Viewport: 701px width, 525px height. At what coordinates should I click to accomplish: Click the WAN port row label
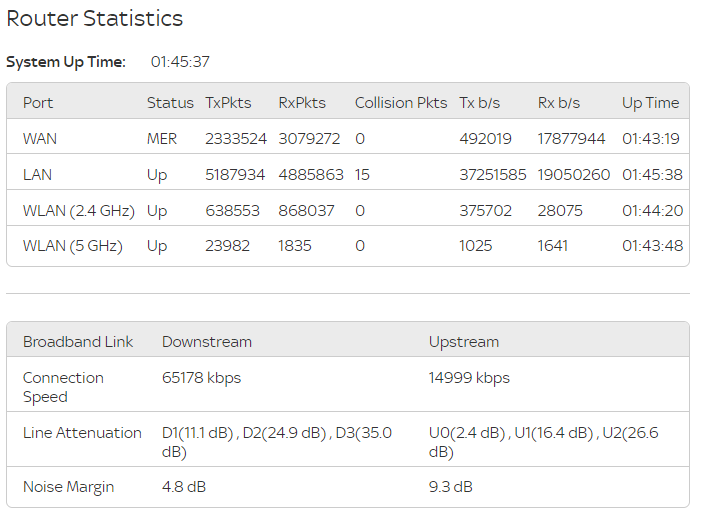[40, 139]
